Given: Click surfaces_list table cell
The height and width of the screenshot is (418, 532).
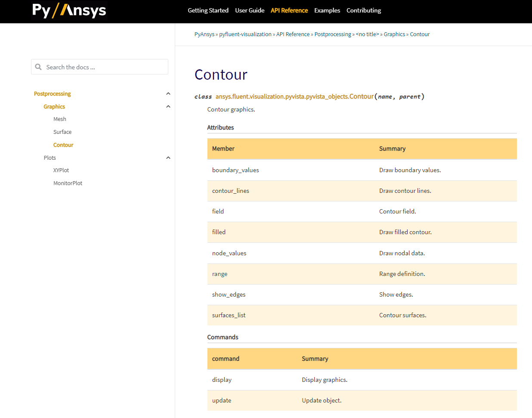Looking at the screenshot, I should click(x=229, y=316).
